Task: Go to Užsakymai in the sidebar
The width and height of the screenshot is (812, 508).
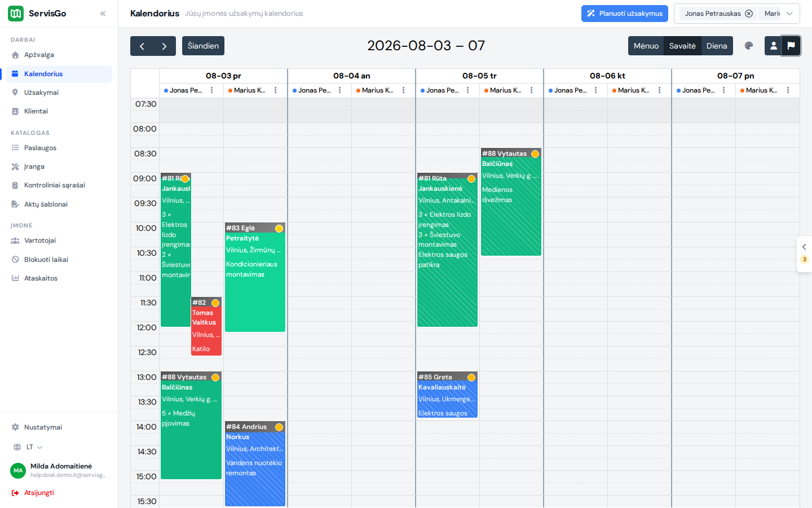Action: point(59,93)
